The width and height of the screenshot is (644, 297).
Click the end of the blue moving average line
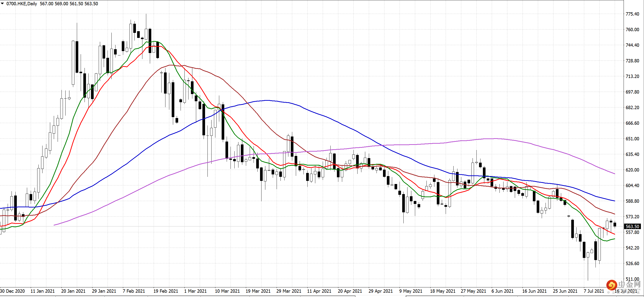[614, 201]
